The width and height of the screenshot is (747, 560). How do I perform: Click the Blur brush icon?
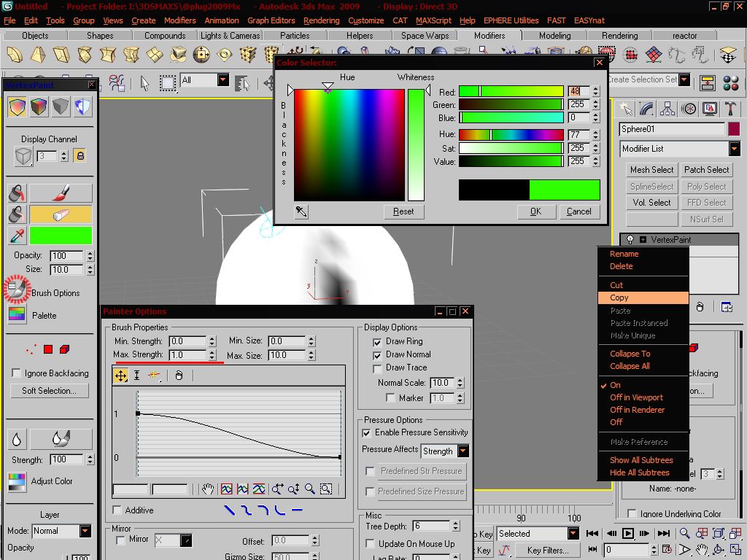[x=61, y=438]
